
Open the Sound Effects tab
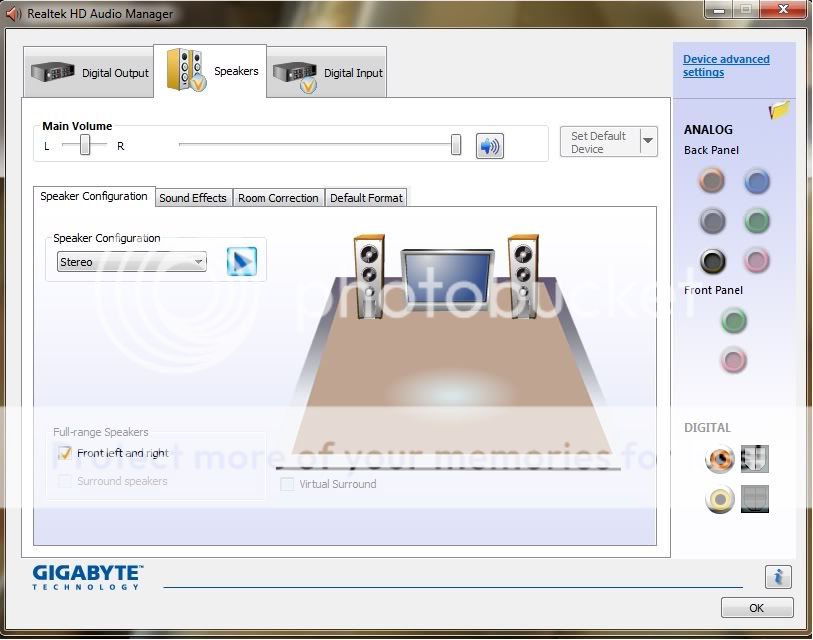click(193, 198)
